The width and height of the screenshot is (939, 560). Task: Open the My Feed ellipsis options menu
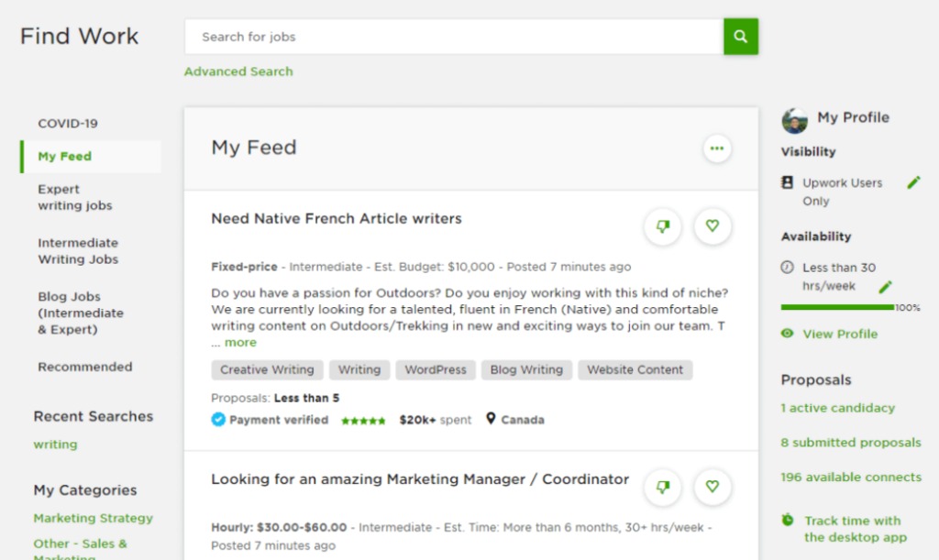tap(717, 148)
